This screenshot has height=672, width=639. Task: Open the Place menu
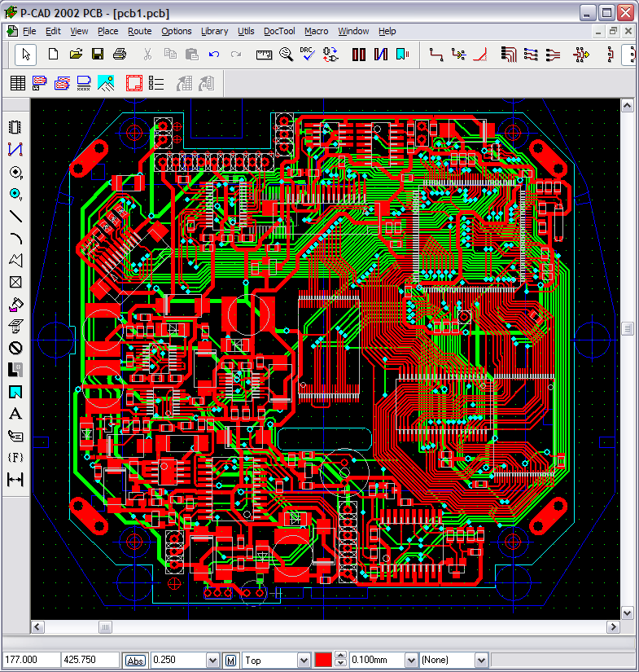pos(108,31)
